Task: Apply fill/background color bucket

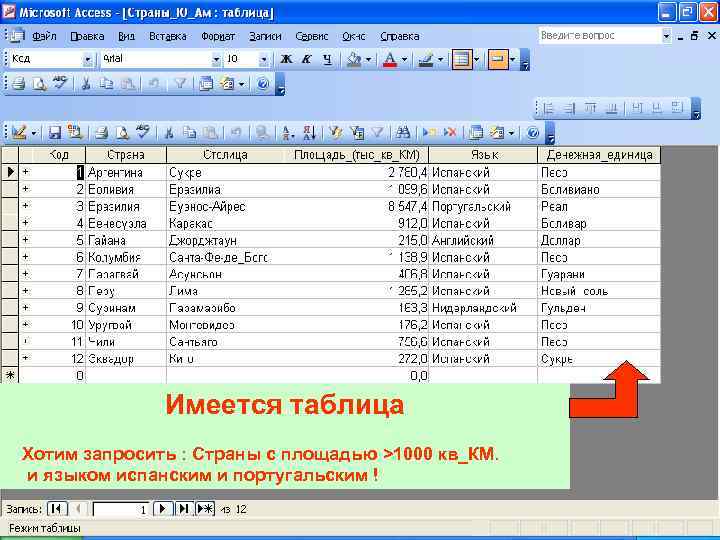Action: click(x=354, y=59)
